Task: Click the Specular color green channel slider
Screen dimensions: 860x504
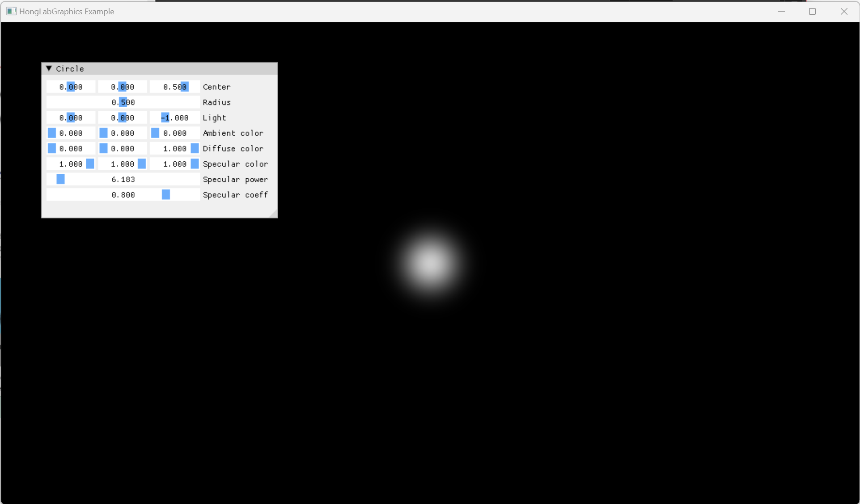Action: pyautogui.click(x=123, y=164)
